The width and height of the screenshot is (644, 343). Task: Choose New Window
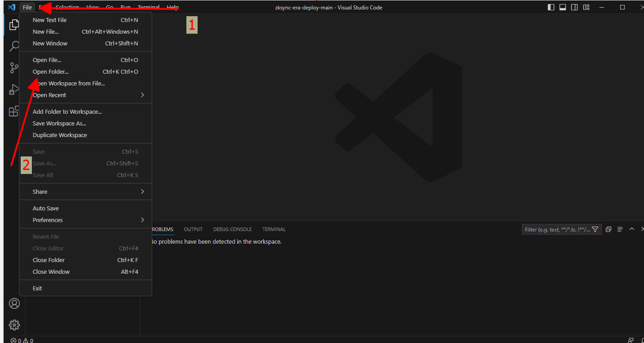85,43
